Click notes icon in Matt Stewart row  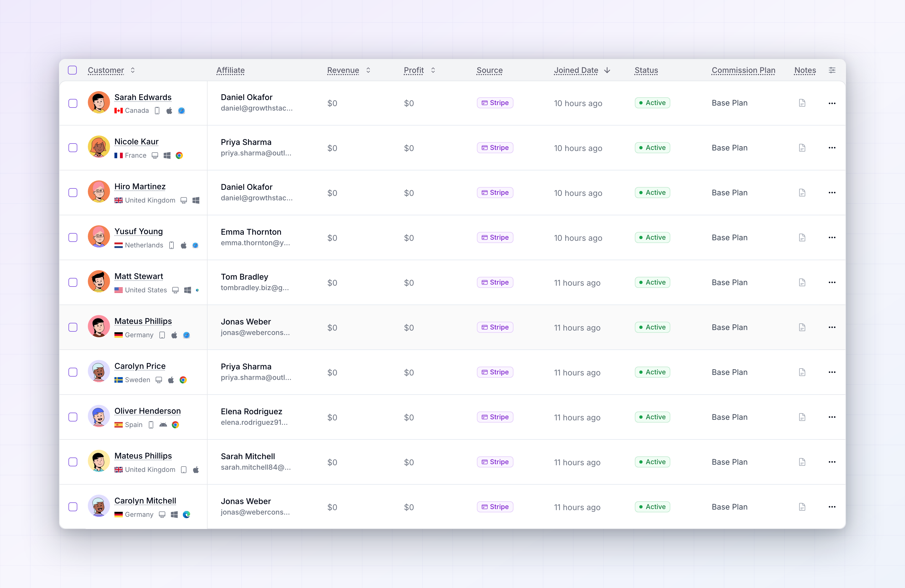tap(802, 283)
